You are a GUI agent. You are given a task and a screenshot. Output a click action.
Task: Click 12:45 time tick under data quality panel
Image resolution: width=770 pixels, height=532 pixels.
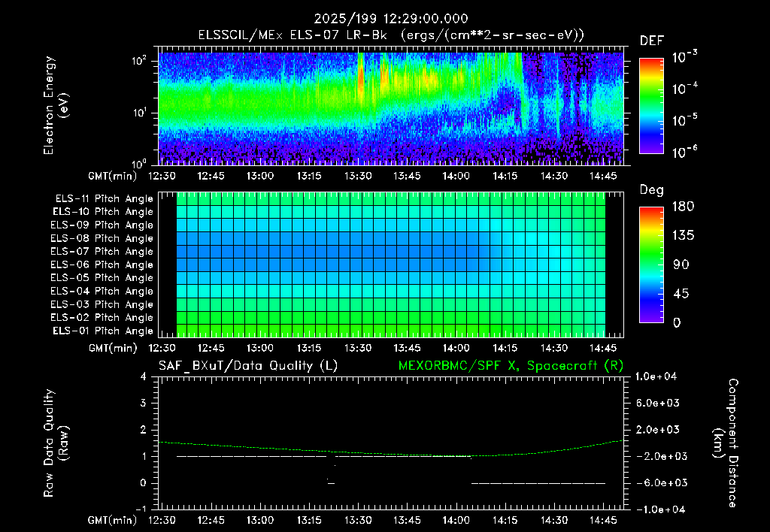point(211,520)
